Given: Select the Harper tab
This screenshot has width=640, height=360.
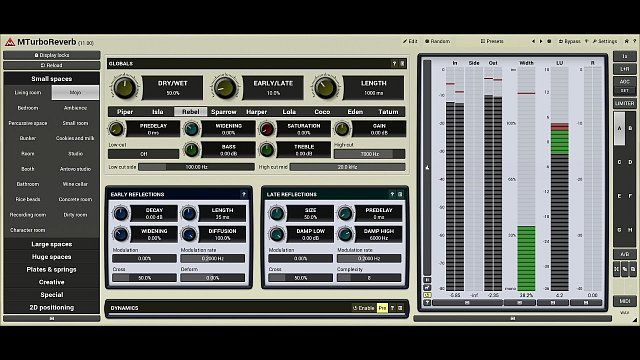Looking at the screenshot, I should click(x=256, y=111).
